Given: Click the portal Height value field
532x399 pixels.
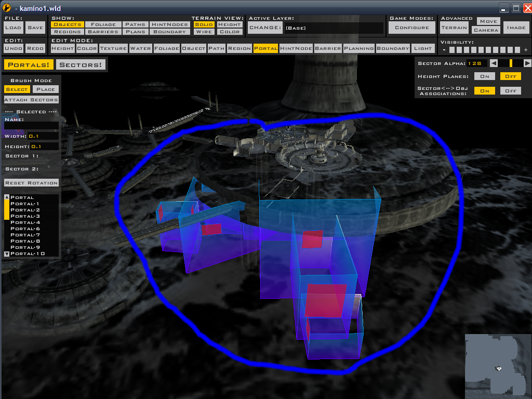Looking at the screenshot, I should click(x=45, y=146).
